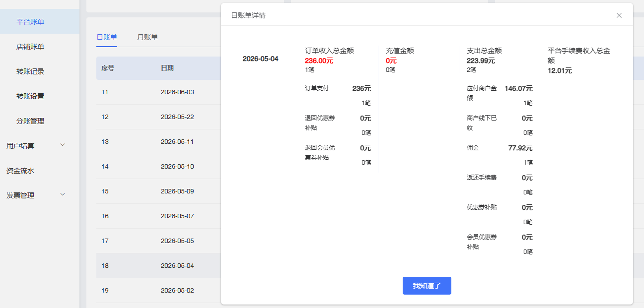Switch to the 月账单 tab
The width and height of the screenshot is (644, 308).
(x=147, y=37)
